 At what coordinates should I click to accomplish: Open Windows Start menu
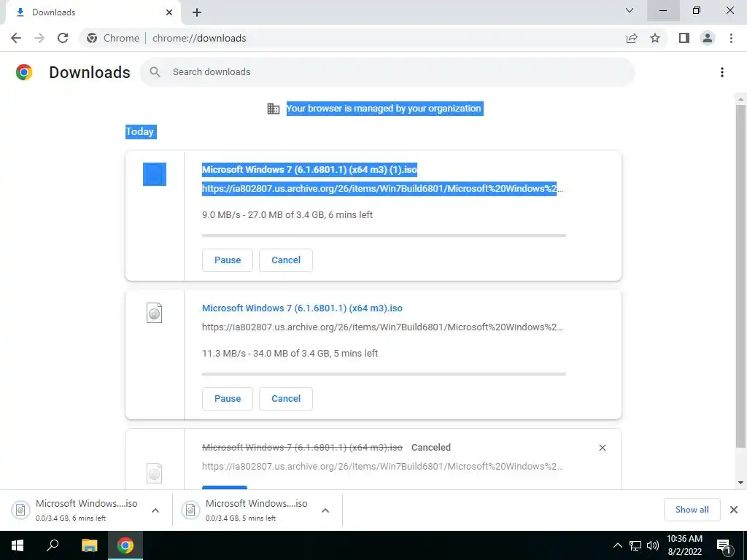(18, 545)
